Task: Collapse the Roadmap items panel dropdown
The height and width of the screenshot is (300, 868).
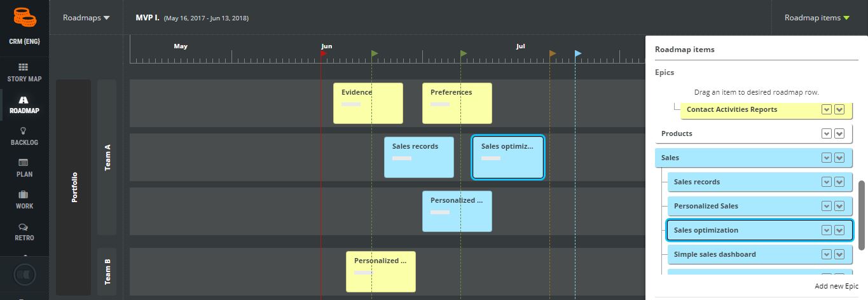Action: 817,18
